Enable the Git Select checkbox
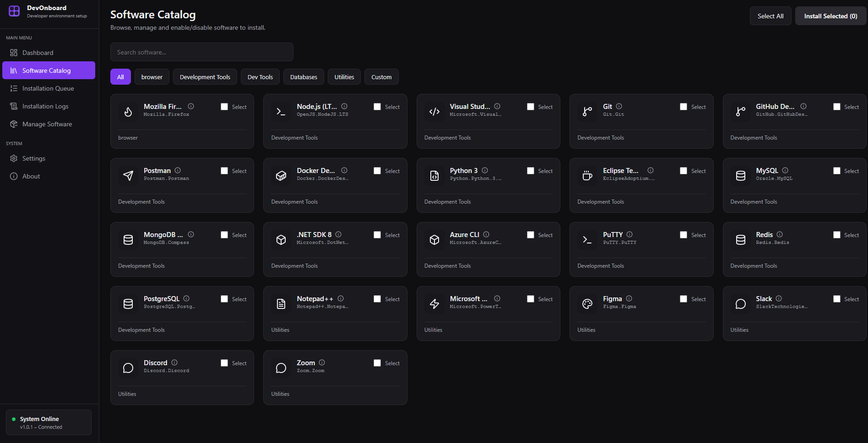 tap(684, 107)
